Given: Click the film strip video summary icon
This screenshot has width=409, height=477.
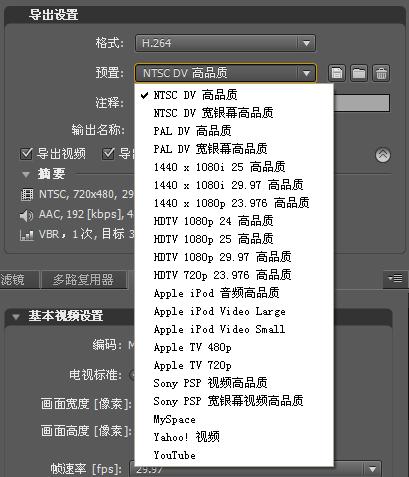Looking at the screenshot, I should click(27, 194).
